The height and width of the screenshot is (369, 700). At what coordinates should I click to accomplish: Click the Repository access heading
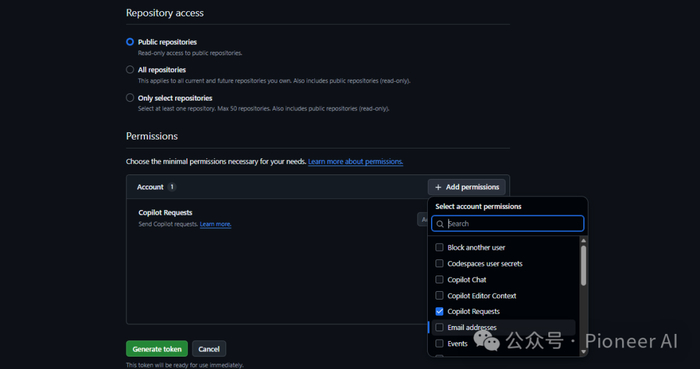pyautogui.click(x=165, y=13)
